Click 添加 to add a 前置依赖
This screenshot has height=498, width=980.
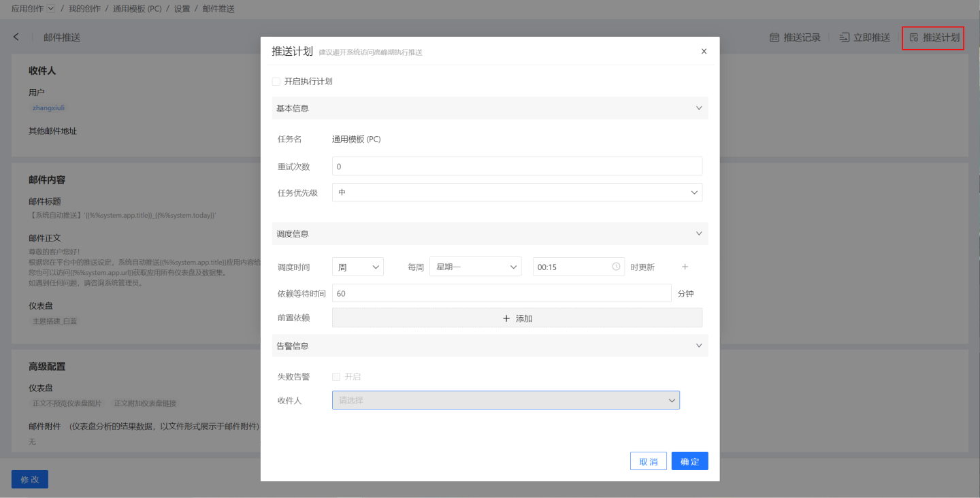(x=517, y=318)
